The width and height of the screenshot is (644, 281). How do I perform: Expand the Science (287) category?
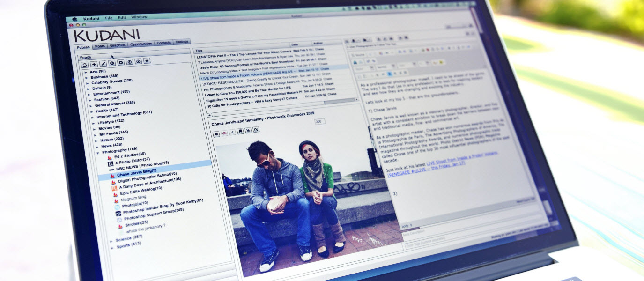click(112, 241)
